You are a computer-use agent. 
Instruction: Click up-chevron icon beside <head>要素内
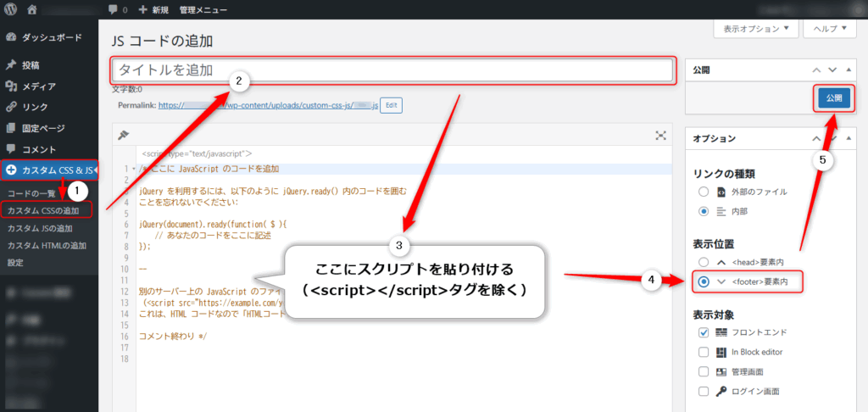pos(721,261)
